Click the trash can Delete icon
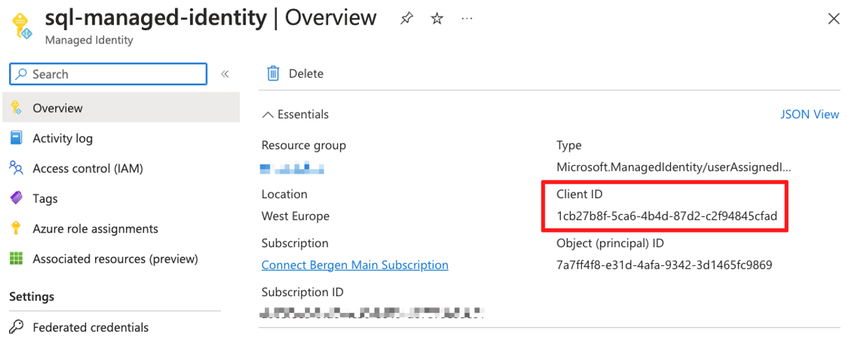 click(273, 74)
